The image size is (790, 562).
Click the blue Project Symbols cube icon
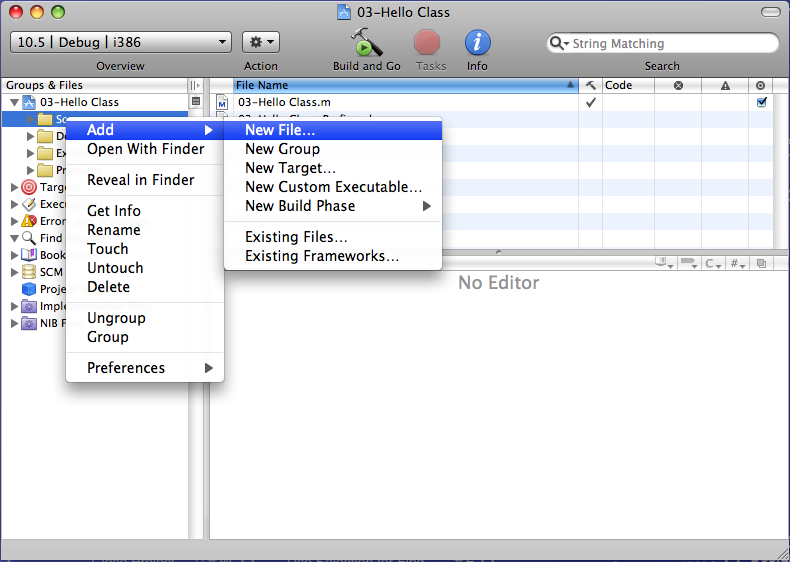point(29,289)
